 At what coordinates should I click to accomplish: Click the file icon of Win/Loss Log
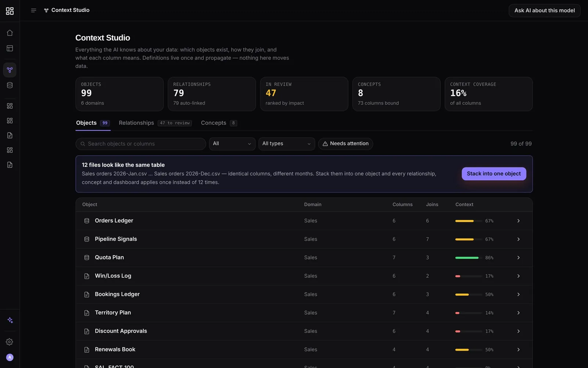click(87, 276)
